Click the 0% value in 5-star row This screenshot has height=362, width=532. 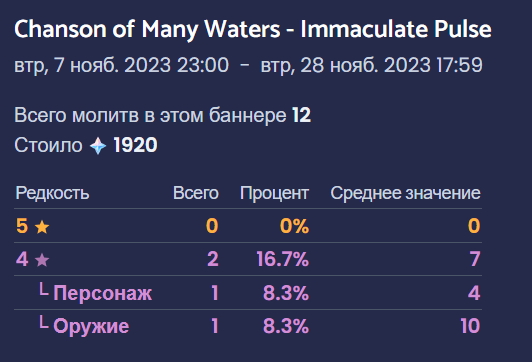(294, 226)
